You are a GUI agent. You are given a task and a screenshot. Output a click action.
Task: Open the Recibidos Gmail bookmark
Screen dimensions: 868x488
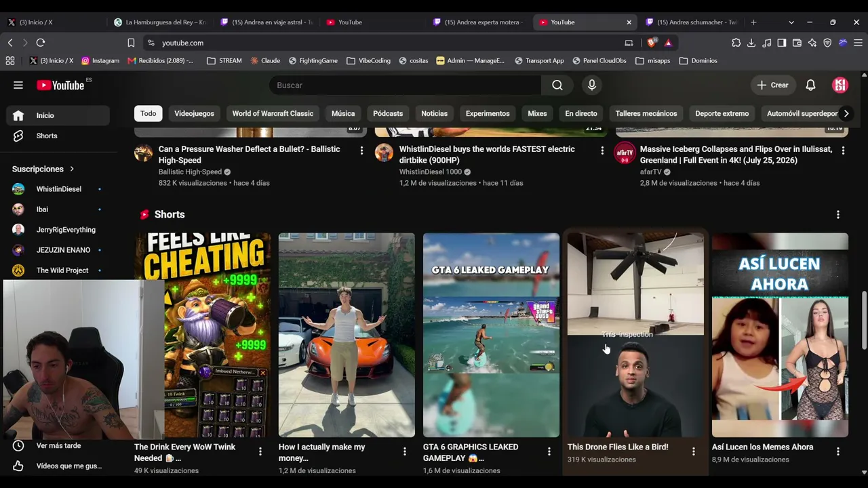point(160,60)
